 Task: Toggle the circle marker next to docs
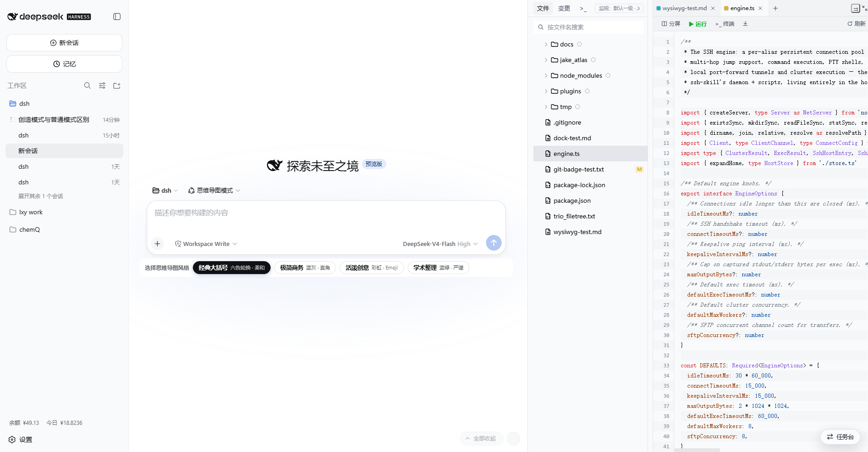[x=579, y=44]
